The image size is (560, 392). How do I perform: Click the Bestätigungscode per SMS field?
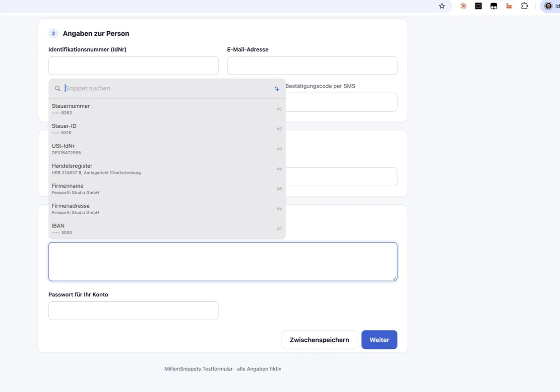pyautogui.click(x=341, y=102)
